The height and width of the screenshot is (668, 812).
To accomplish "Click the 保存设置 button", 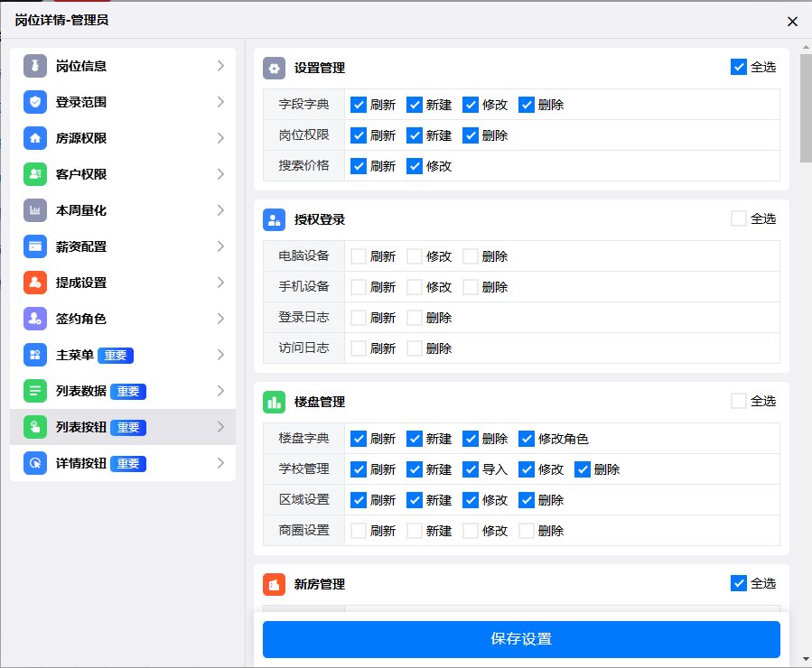I will (x=521, y=639).
